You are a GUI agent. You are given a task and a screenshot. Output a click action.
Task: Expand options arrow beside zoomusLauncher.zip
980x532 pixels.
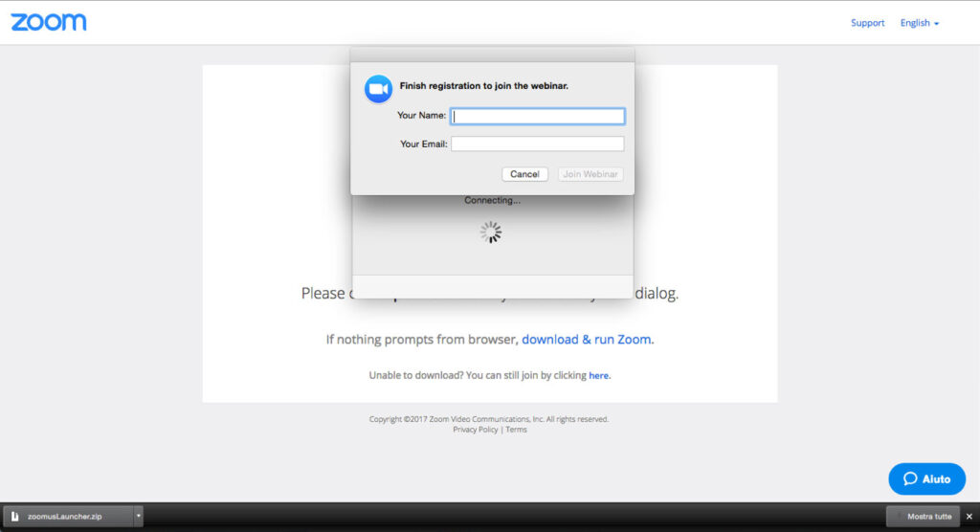pos(138,517)
